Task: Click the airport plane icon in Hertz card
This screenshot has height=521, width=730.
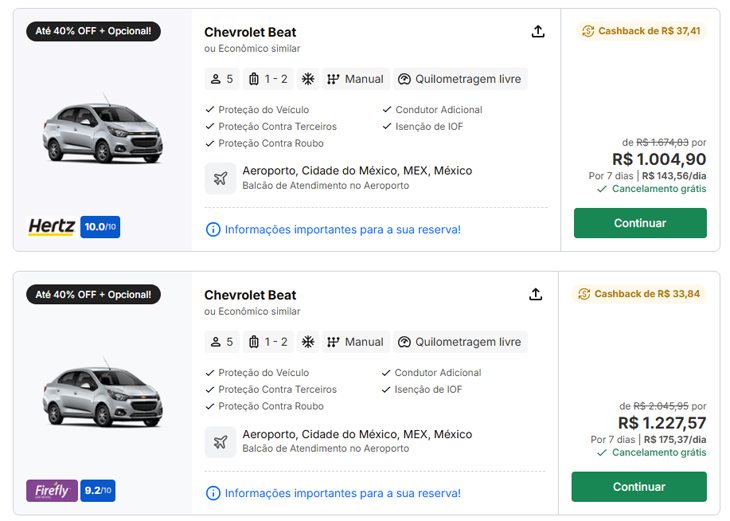Action: (220, 178)
